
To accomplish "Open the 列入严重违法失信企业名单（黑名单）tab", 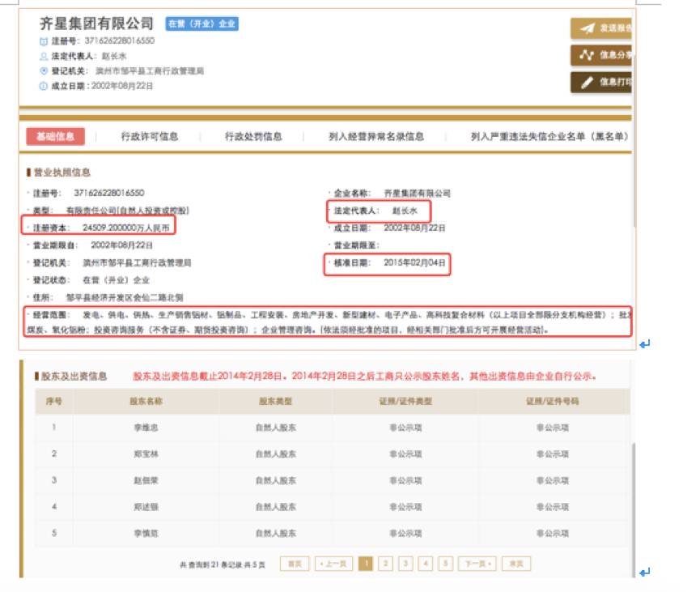I will coord(549,136).
